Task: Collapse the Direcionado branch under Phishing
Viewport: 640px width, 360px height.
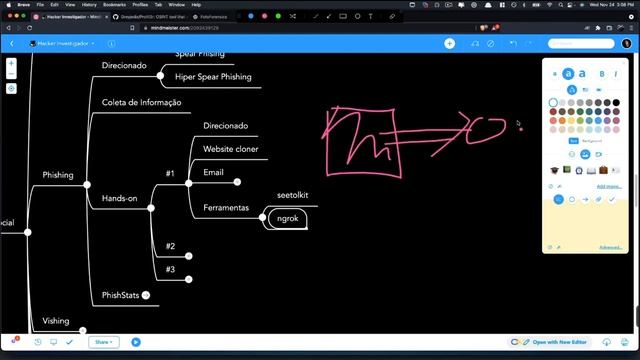Action: pos(160,76)
